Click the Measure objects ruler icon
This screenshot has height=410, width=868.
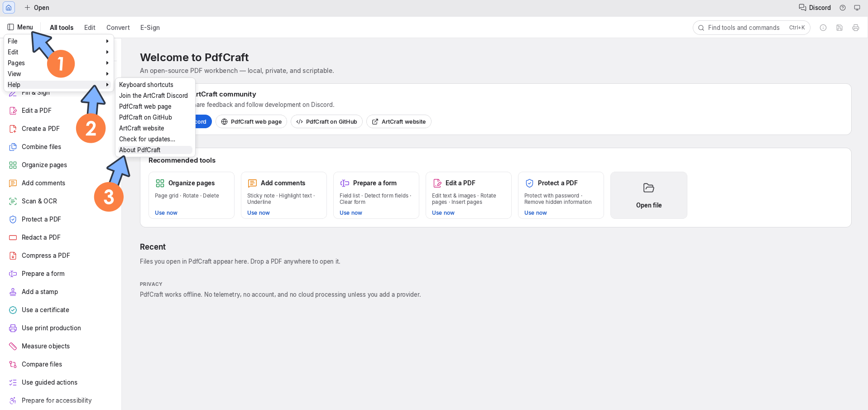(x=13, y=346)
